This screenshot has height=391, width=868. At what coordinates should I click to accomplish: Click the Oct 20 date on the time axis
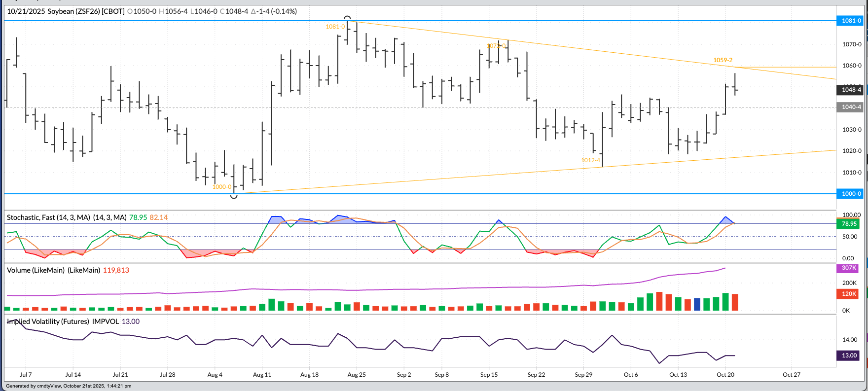(725, 375)
